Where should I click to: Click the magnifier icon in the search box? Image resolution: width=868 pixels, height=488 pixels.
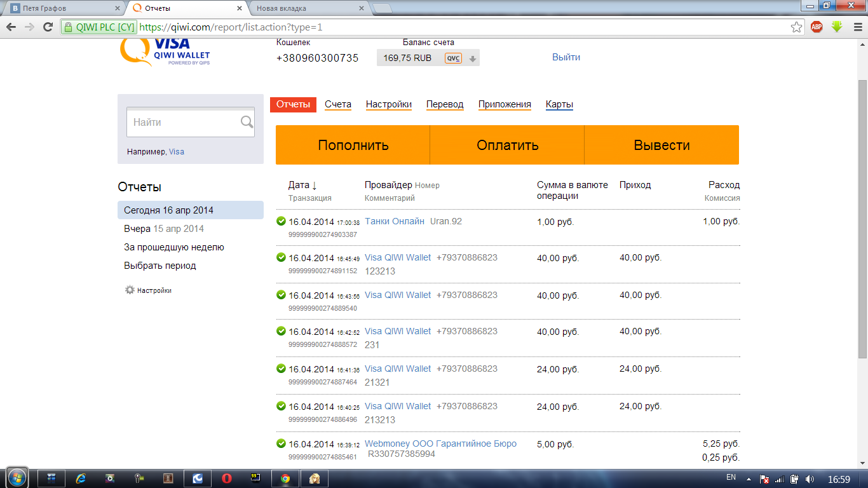click(247, 122)
